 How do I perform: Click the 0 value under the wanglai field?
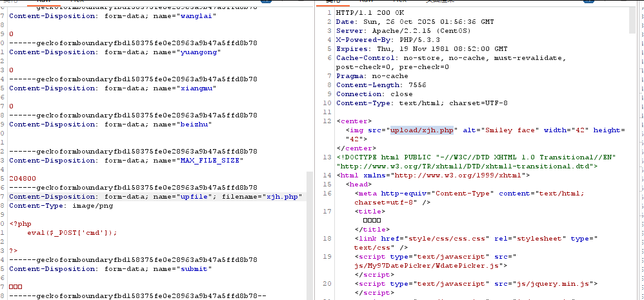click(11, 34)
